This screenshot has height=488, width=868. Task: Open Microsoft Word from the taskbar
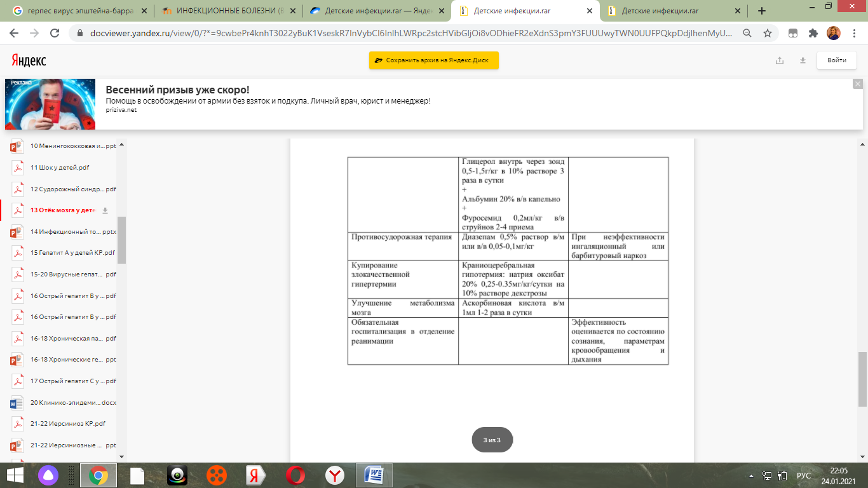(374, 475)
